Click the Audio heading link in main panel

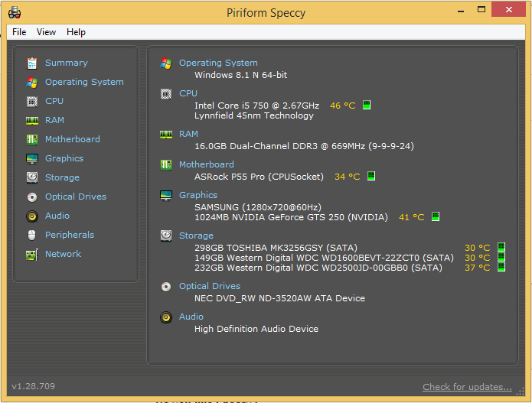pyautogui.click(x=191, y=317)
